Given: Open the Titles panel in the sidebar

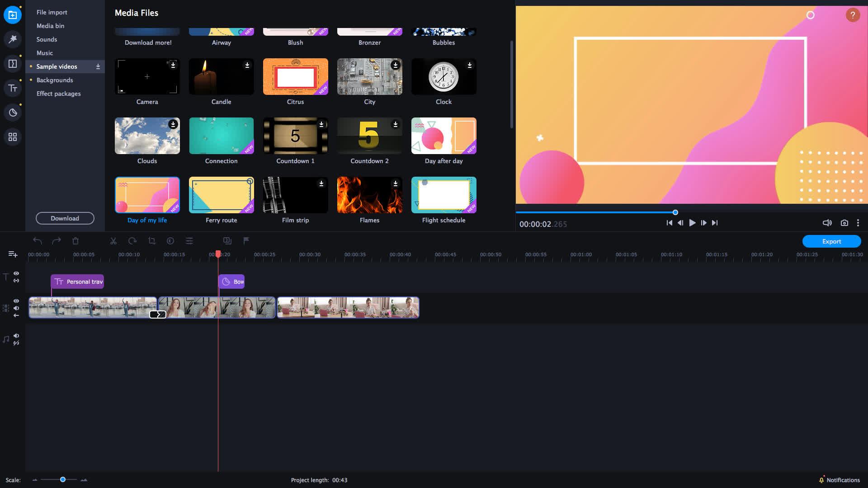Looking at the screenshot, I should pos(12,88).
